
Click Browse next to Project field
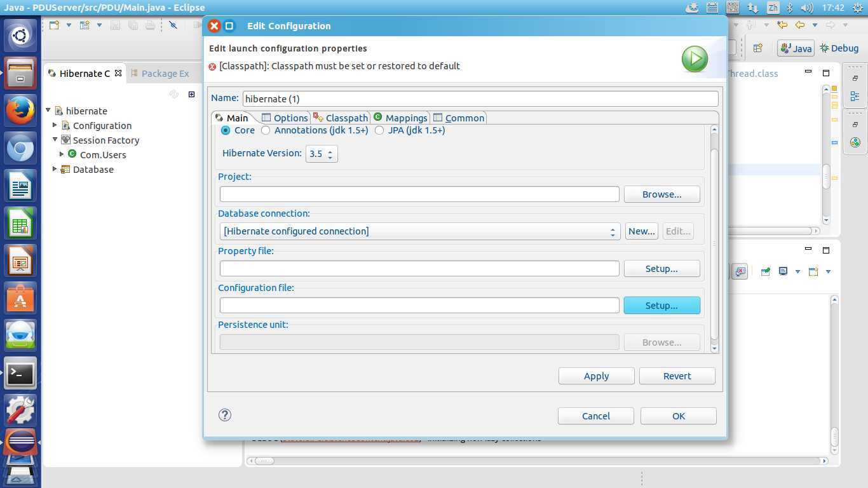click(661, 194)
